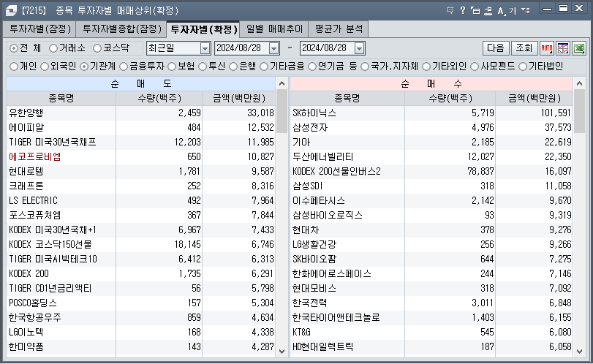This screenshot has width=593, height=364.
Task: Select the LS ELECTRIC row
Action: 140,201
